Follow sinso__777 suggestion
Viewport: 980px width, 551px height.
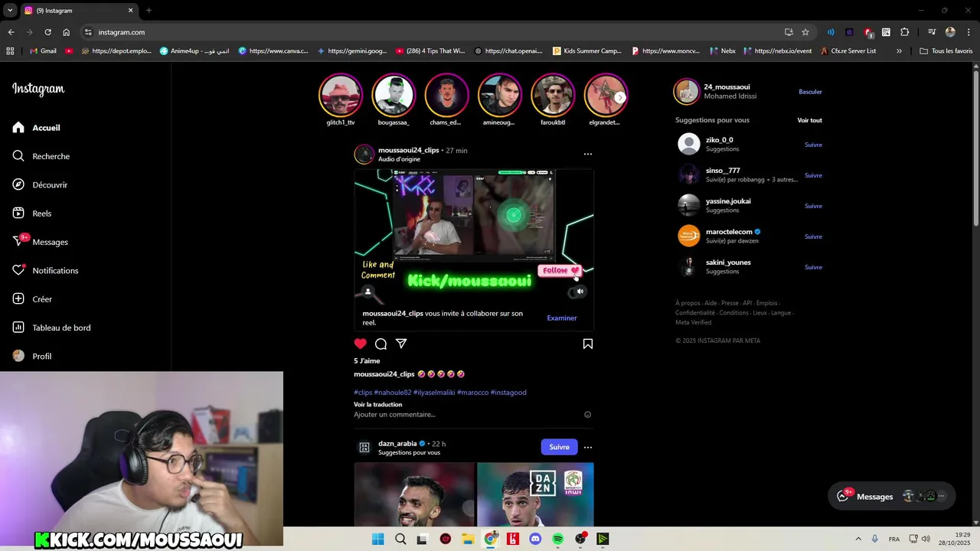pyautogui.click(x=813, y=175)
